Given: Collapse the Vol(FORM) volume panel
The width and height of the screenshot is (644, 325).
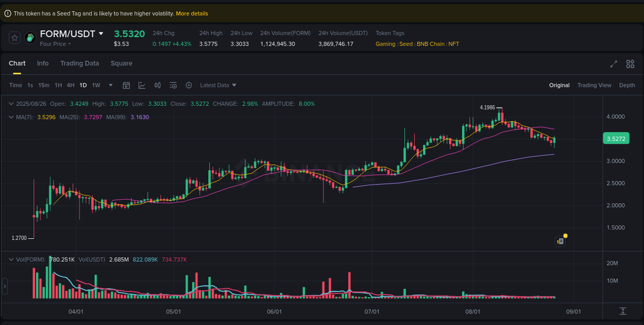Looking at the screenshot, I should pos(11,259).
